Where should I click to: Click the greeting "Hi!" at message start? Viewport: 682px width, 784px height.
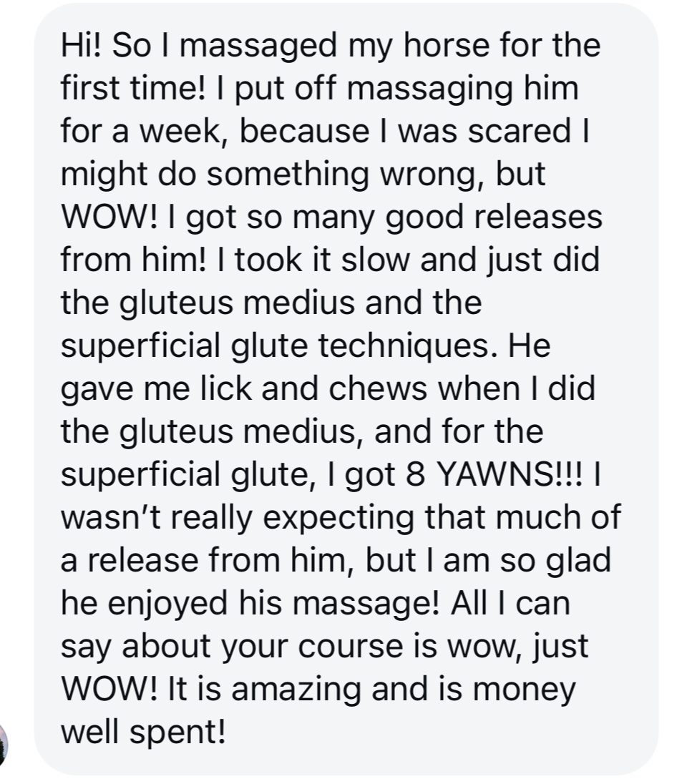(x=82, y=45)
